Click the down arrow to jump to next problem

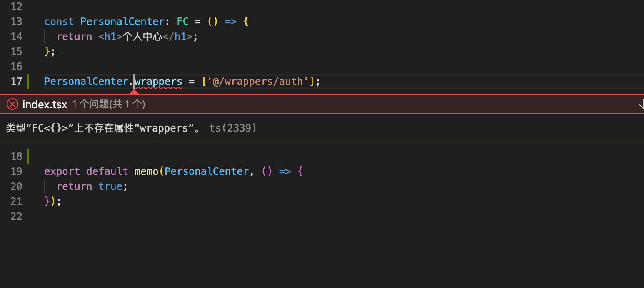(642, 104)
